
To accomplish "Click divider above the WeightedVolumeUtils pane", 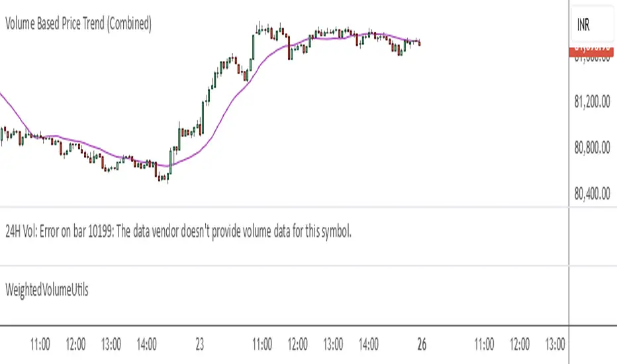I will [285, 266].
